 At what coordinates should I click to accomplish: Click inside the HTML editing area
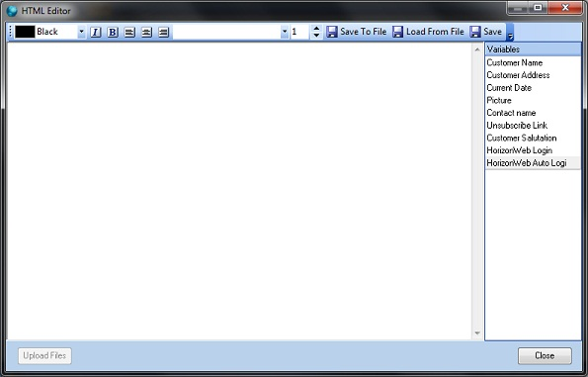239,191
